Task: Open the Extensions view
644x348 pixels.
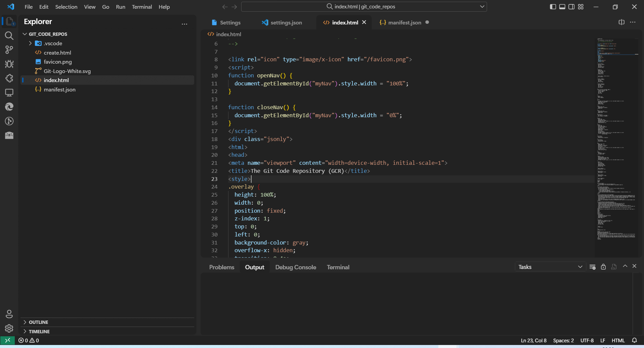Action: coord(9,78)
